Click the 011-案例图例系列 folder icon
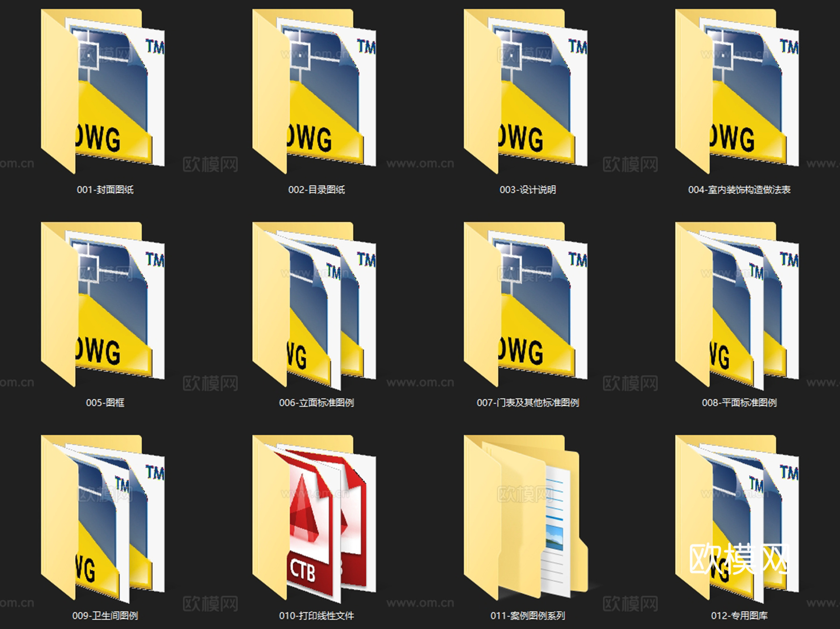Viewport: 840px width, 629px height. (x=526, y=517)
